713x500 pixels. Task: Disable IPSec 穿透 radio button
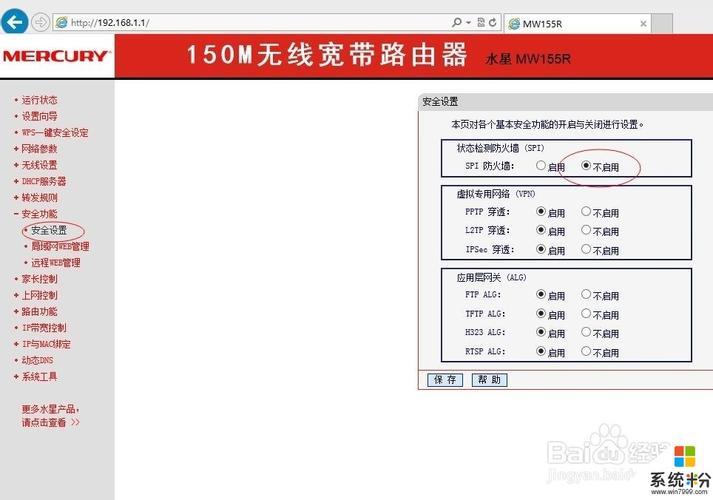point(586,249)
